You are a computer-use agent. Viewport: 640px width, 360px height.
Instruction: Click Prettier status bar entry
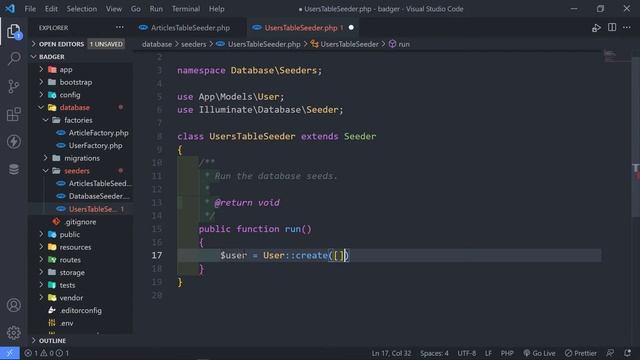(x=581, y=353)
